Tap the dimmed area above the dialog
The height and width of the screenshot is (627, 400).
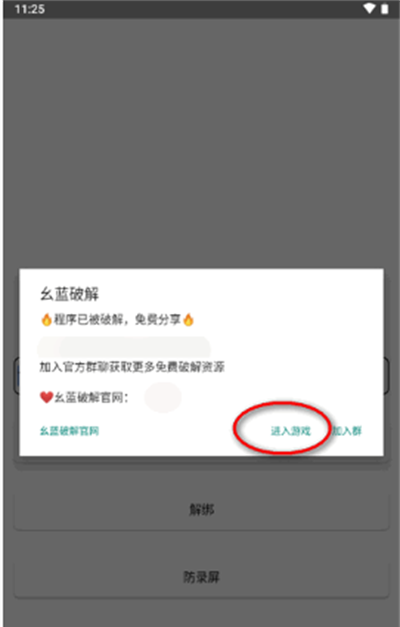(200, 144)
